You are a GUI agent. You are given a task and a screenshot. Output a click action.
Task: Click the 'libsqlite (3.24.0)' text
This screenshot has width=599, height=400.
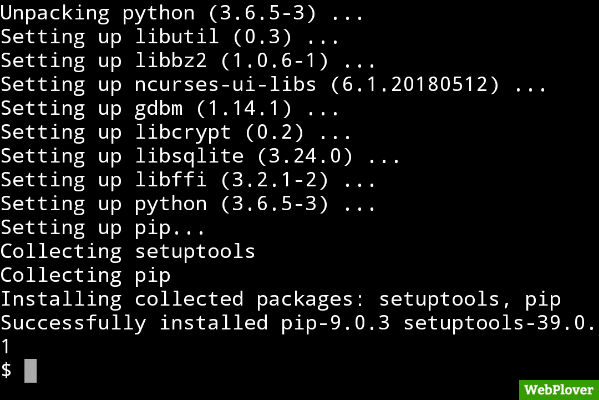(243, 156)
